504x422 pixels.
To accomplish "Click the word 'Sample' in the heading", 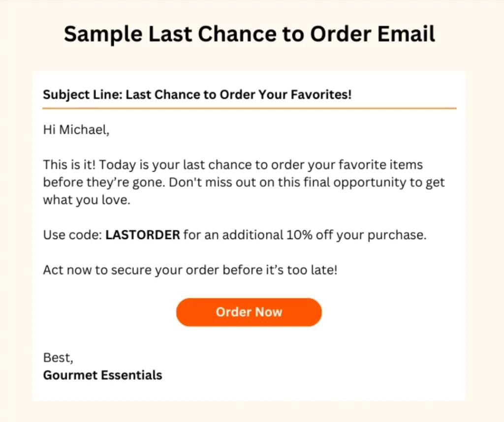I will tap(103, 34).
